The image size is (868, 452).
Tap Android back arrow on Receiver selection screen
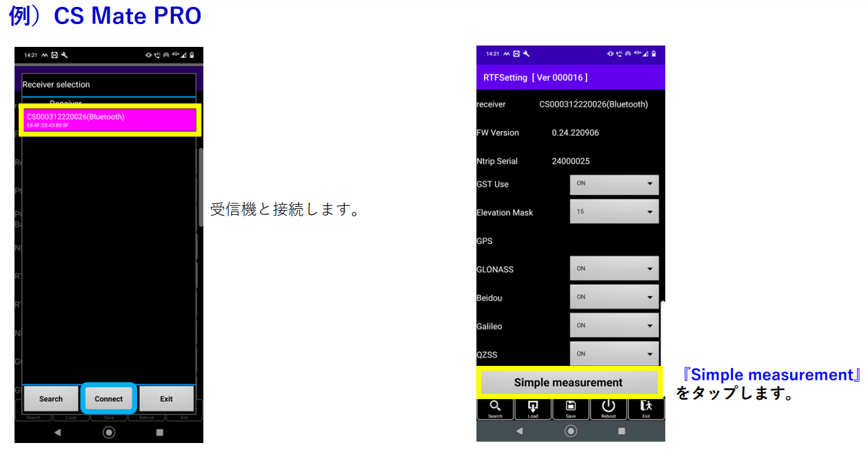57,432
